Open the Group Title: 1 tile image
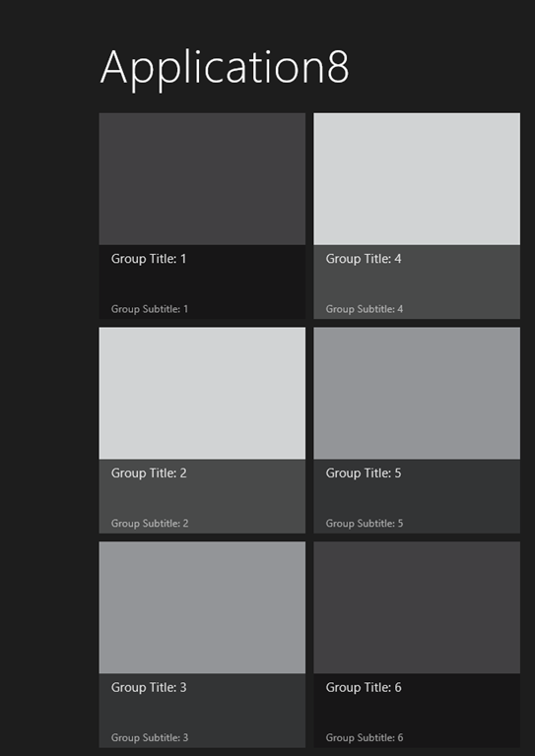Image resolution: width=535 pixels, height=756 pixels. pos(202,179)
